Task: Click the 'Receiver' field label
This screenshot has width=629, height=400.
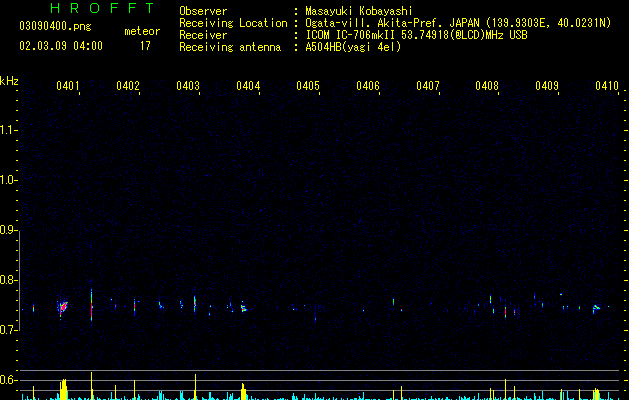Action: tap(203, 35)
